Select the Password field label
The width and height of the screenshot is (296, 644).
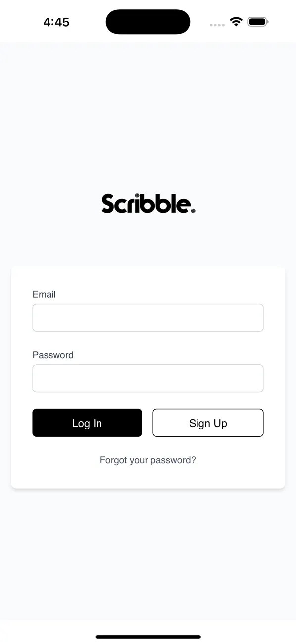(53, 355)
